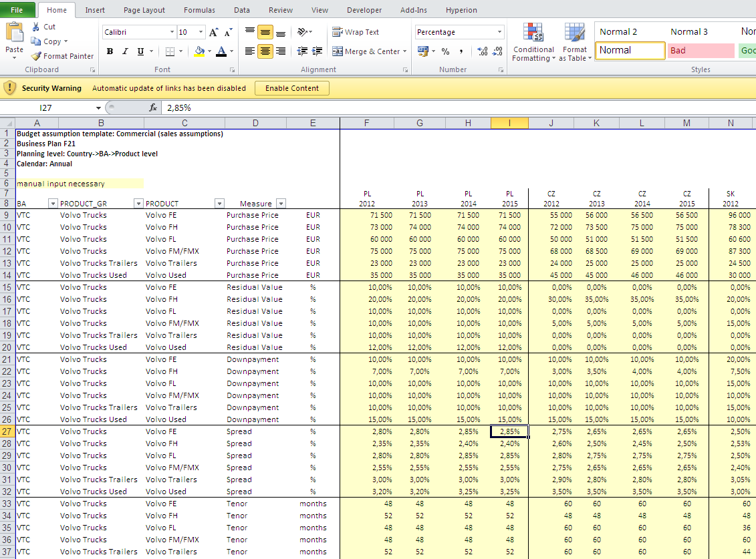This screenshot has width=756, height=559.
Task: Select the Format Painter brush
Action: click(x=36, y=56)
